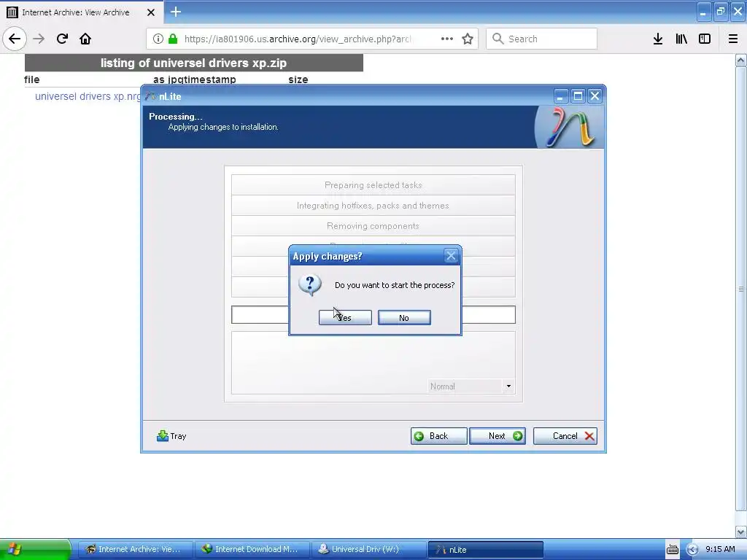Image resolution: width=747 pixels, height=560 pixels.
Task: Click the green secure padlock icon
Action: coord(173,39)
